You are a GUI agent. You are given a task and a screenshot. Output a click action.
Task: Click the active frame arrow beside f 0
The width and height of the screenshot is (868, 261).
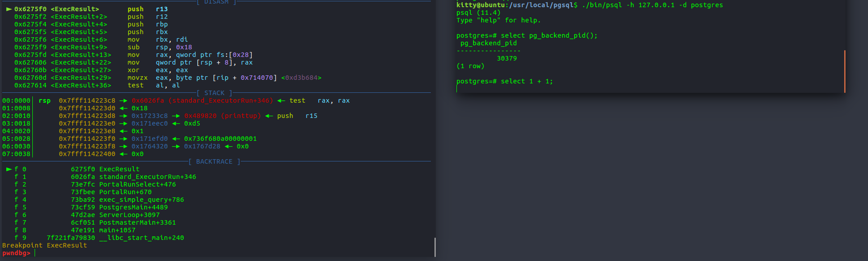tap(9, 169)
